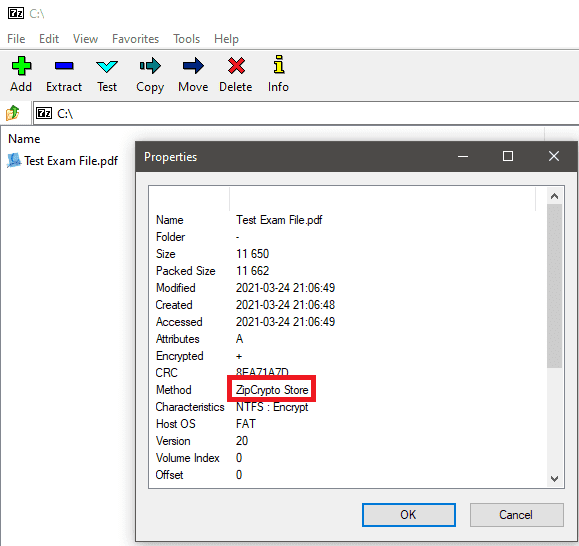Minimize the Properties dialog
579x546 pixels.
(463, 156)
